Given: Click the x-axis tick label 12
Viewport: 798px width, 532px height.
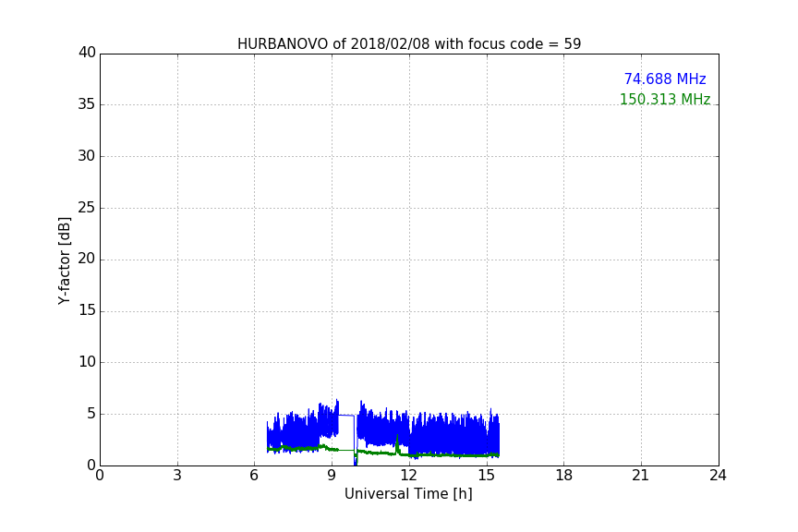Looking at the screenshot, I should click(x=409, y=476).
